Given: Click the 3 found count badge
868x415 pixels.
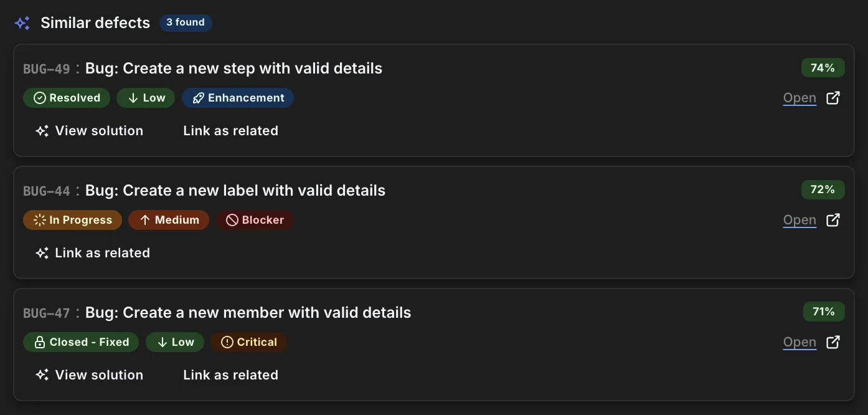Looking at the screenshot, I should point(186,22).
